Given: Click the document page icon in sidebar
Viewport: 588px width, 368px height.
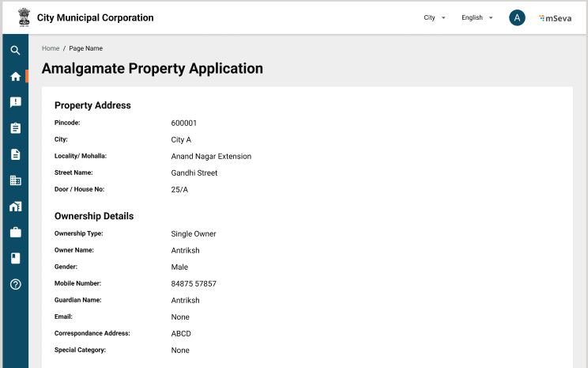Looking at the screenshot, I should pos(15,154).
